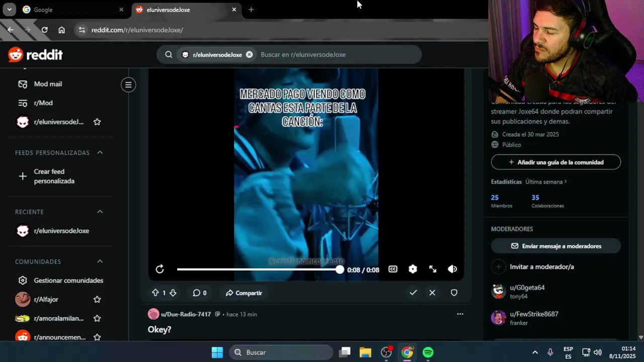Collapse the Reciente section

100,212
